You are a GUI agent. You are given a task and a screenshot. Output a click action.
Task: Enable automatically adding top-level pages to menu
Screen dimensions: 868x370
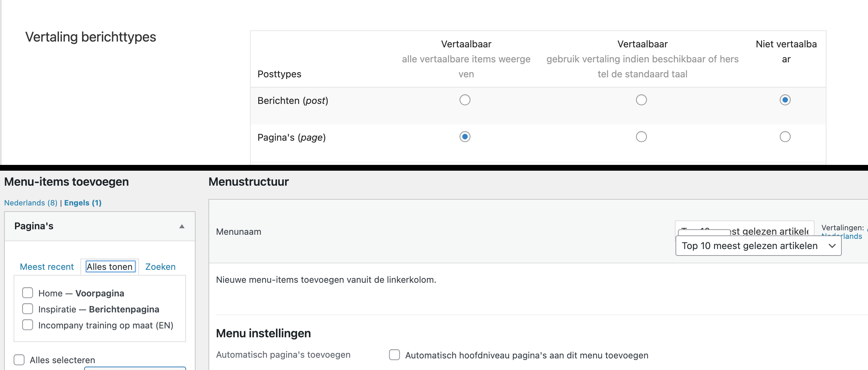pos(394,355)
